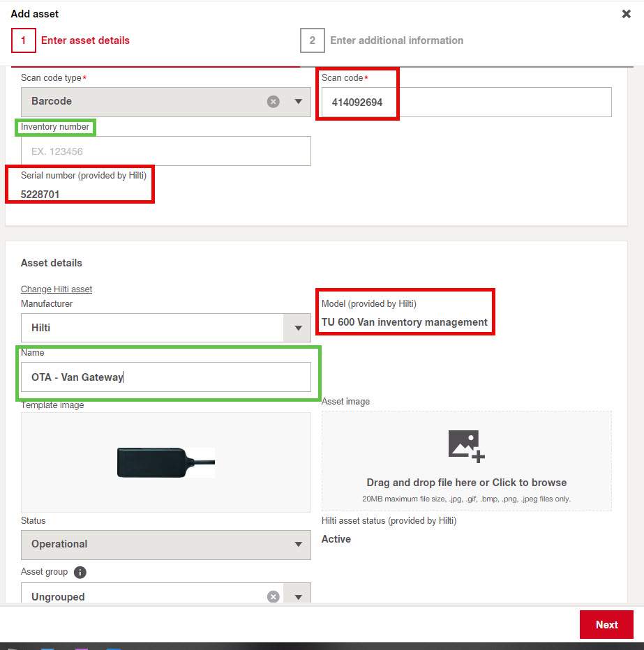Click the Enter asset details step tab
The width and height of the screenshot is (644, 650).
click(x=85, y=40)
